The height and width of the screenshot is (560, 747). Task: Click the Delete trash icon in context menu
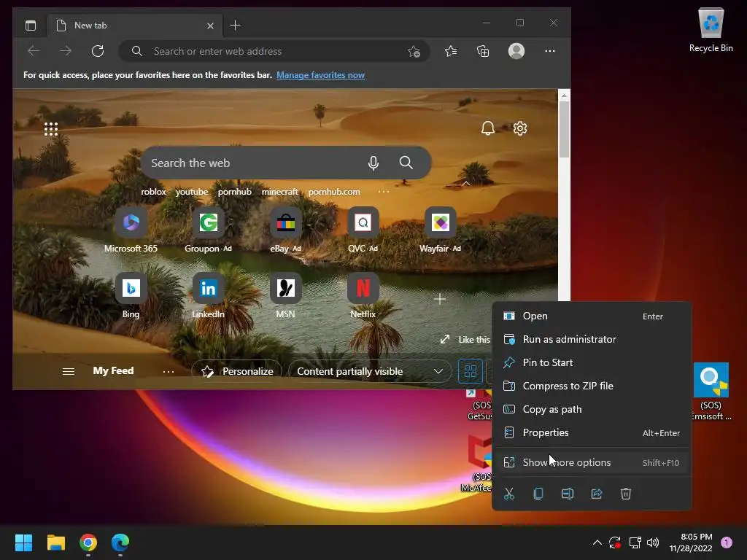coord(626,494)
